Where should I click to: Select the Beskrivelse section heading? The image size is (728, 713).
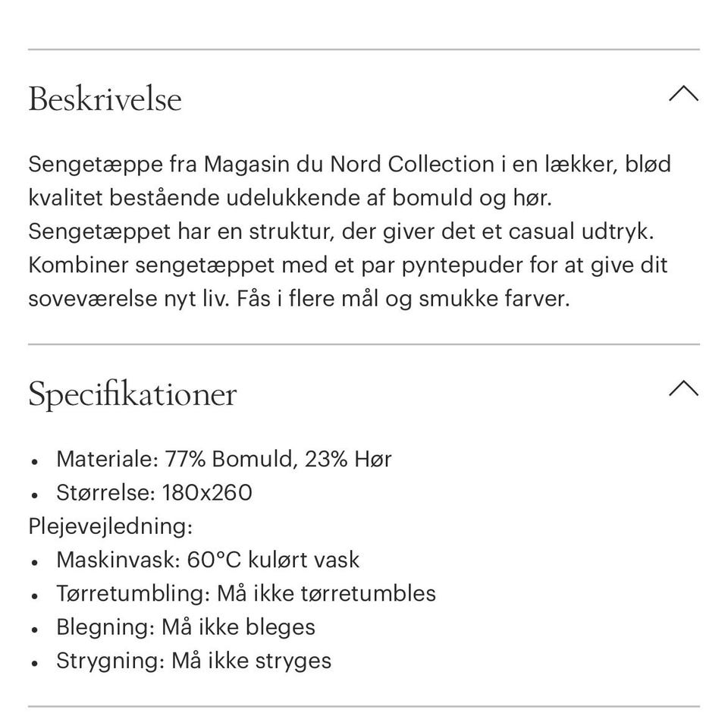click(x=105, y=99)
